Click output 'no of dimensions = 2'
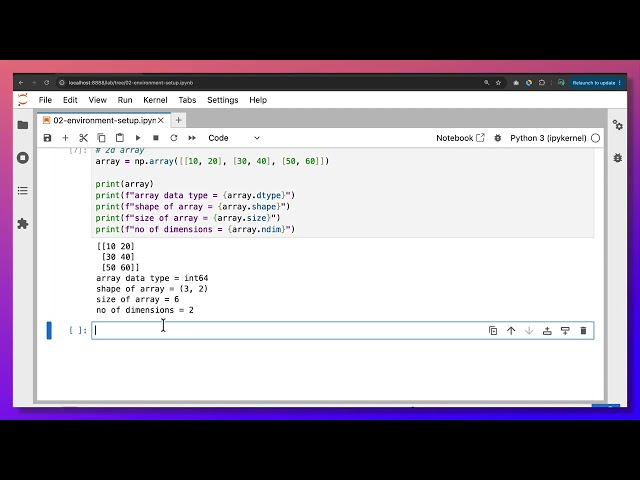The height and width of the screenshot is (480, 640). (x=145, y=310)
